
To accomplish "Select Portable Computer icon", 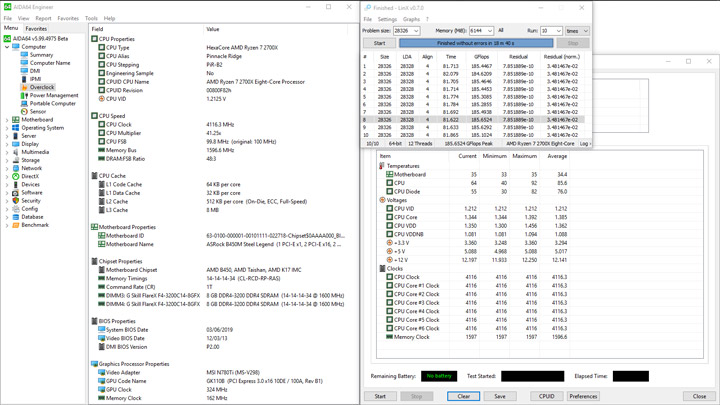I will point(24,103).
